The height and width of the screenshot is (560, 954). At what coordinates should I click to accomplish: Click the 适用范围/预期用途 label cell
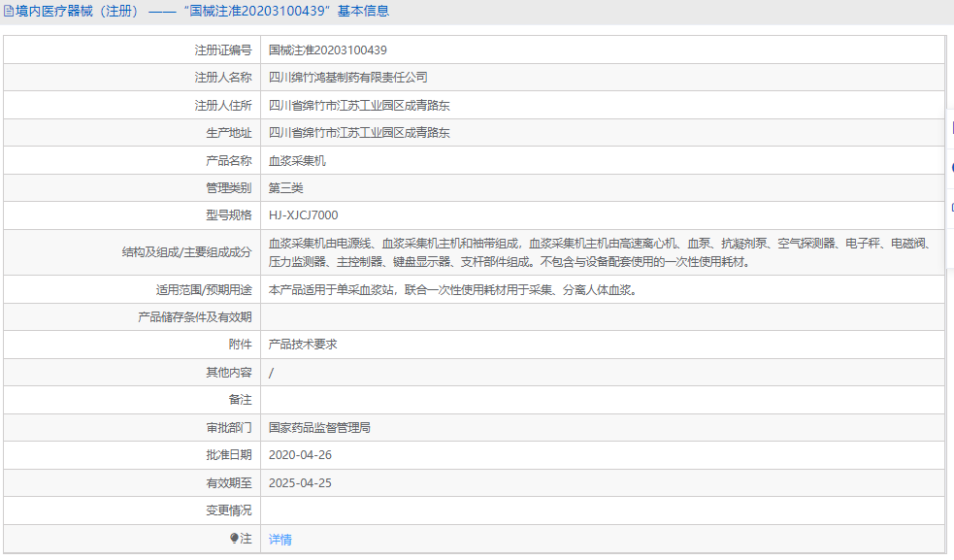pyautogui.click(x=132, y=290)
